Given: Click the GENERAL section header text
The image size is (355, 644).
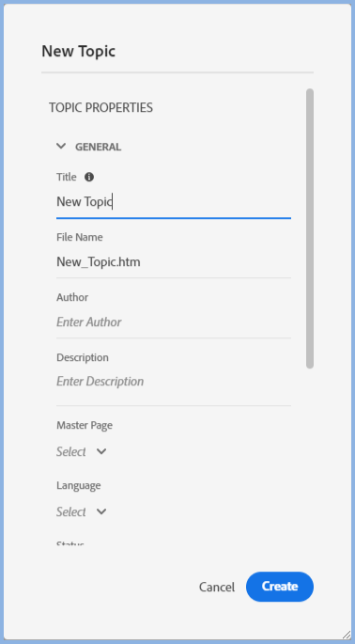Looking at the screenshot, I should pos(98,147).
